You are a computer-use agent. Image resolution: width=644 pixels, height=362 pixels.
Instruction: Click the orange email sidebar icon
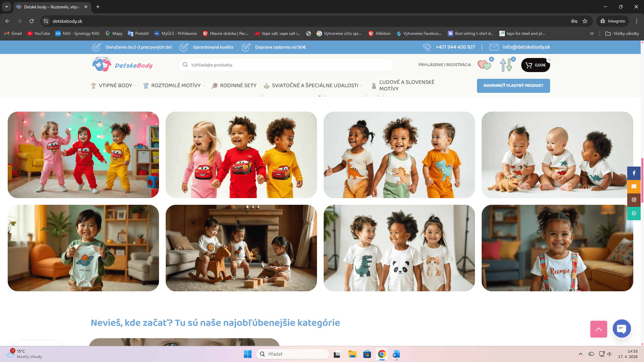tap(634, 186)
